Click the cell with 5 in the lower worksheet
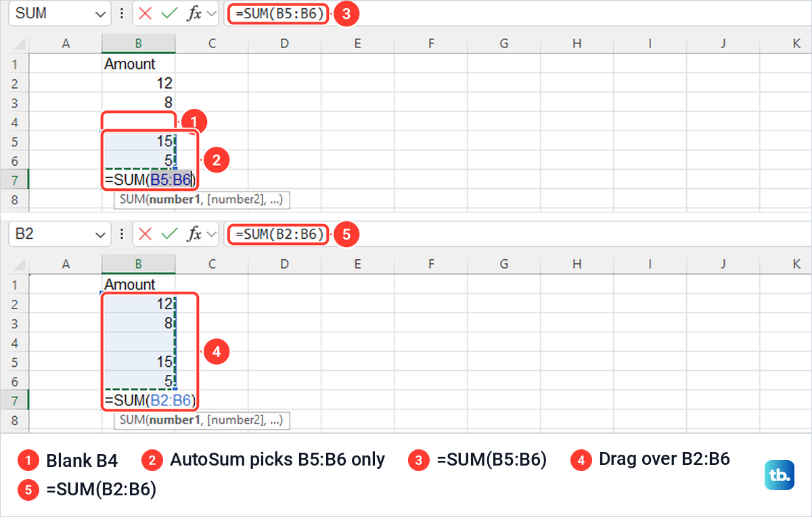Viewport: 812px width, 517px height. (139, 382)
